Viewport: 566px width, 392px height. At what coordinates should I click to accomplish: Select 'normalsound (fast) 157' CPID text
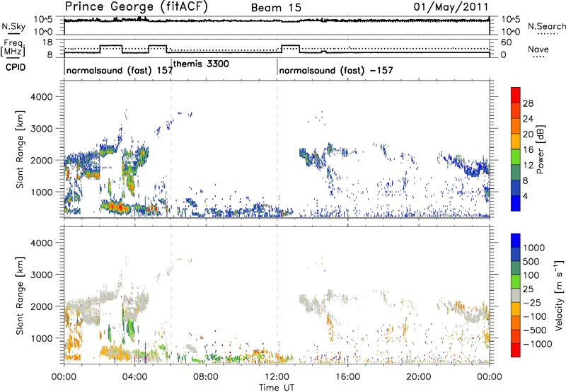click(120, 70)
